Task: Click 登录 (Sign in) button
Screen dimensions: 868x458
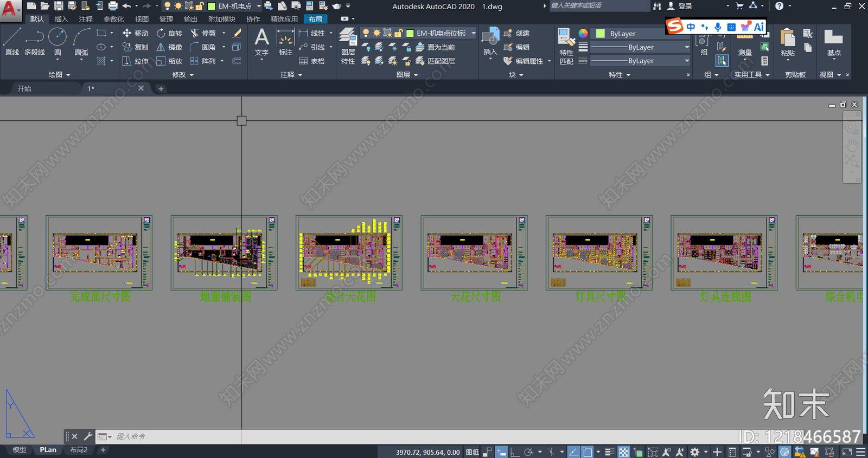Action: [x=680, y=6]
